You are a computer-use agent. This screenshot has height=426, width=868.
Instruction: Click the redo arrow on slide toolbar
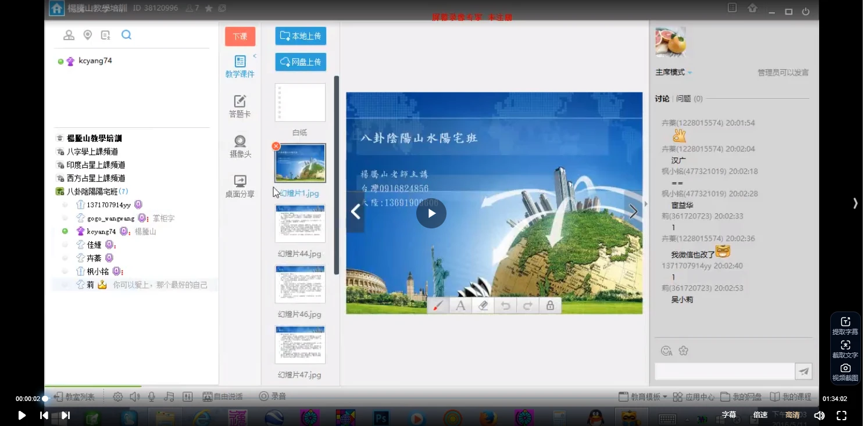tap(527, 305)
